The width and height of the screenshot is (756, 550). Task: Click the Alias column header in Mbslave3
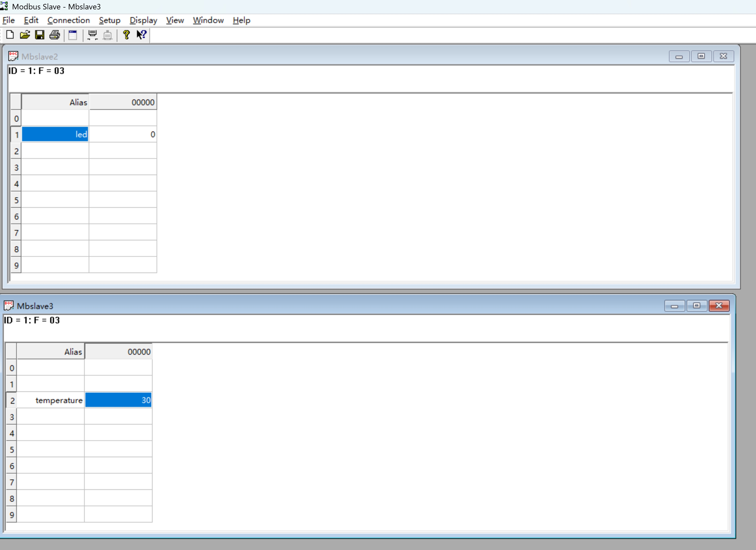(x=51, y=352)
